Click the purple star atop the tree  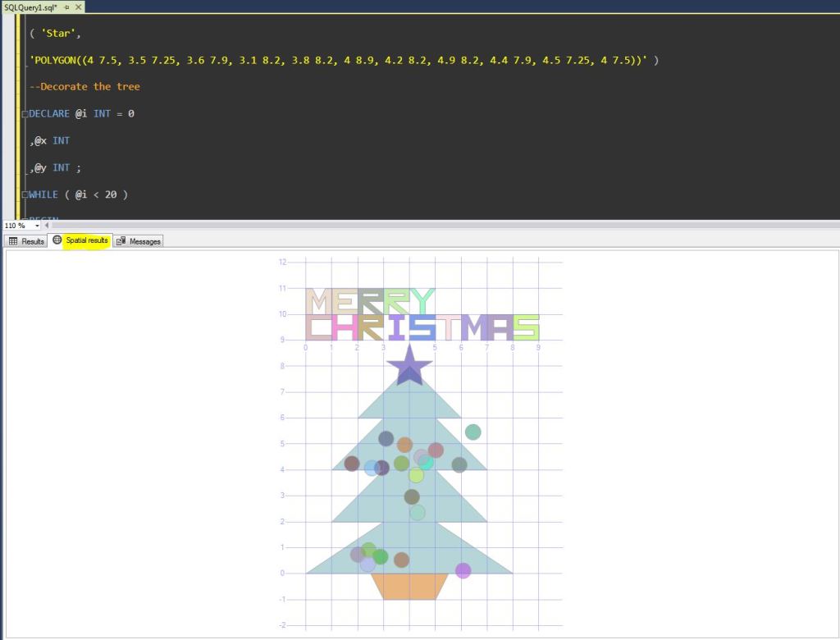coord(409,366)
